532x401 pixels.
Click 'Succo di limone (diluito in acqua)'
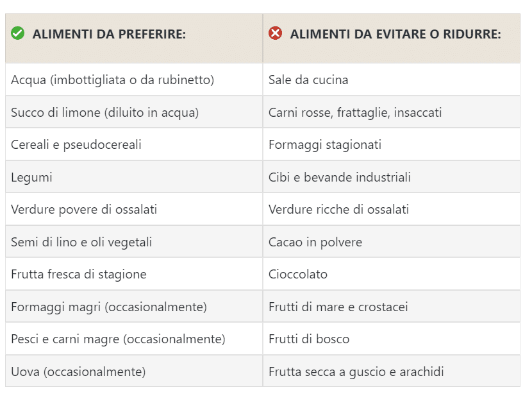click(105, 112)
